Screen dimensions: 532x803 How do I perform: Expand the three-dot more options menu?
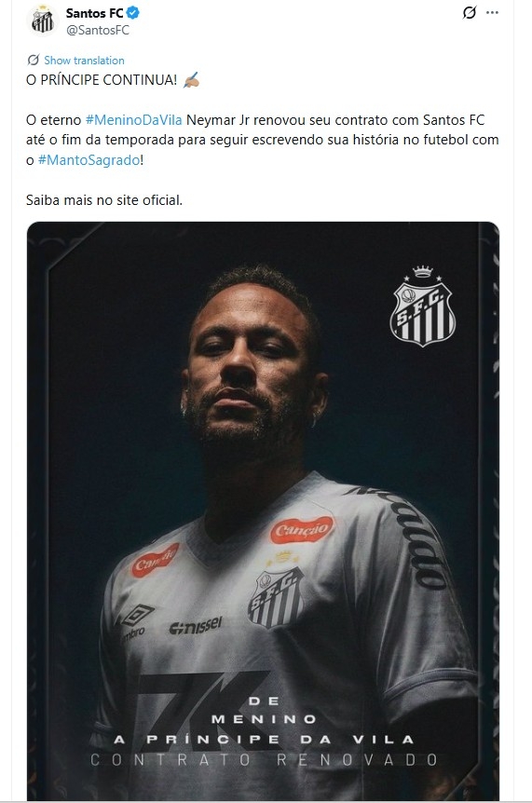493,13
